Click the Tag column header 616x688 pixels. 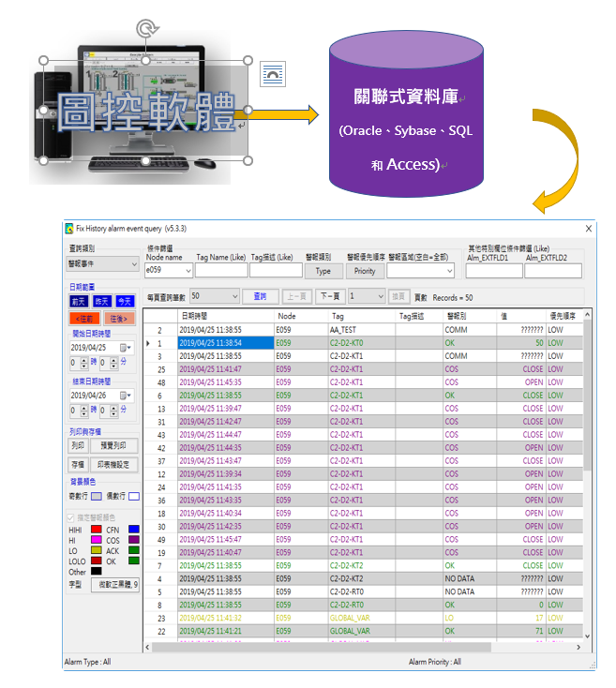(x=361, y=317)
